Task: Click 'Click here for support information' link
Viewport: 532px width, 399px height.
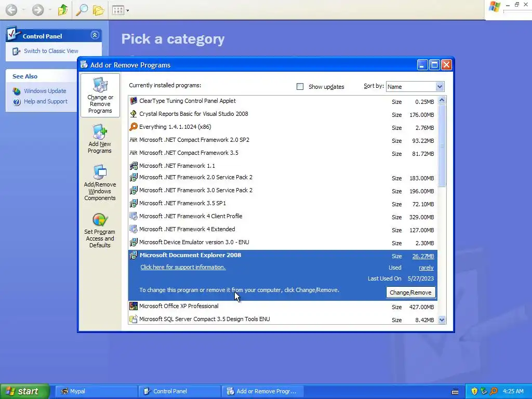Action: click(183, 267)
